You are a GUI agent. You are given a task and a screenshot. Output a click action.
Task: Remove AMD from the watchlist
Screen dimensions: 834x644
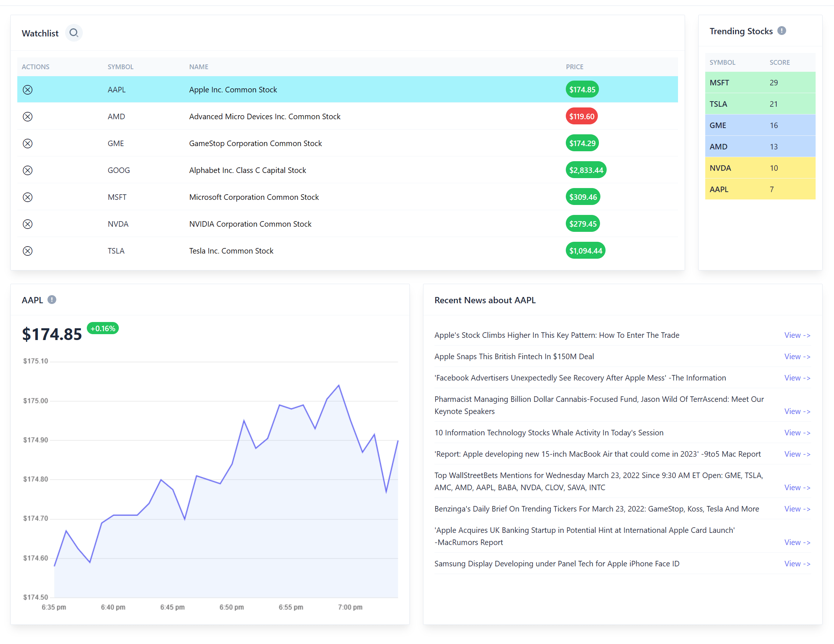click(x=28, y=117)
